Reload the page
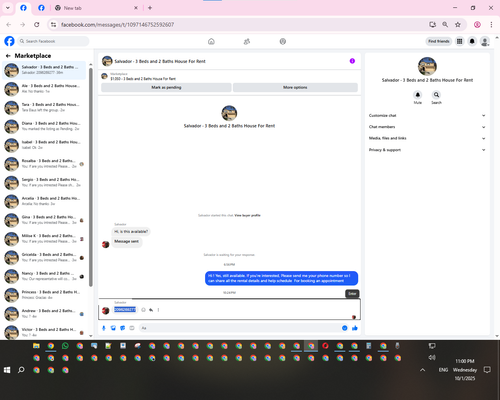The height and width of the screenshot is (400, 500). coord(37,25)
